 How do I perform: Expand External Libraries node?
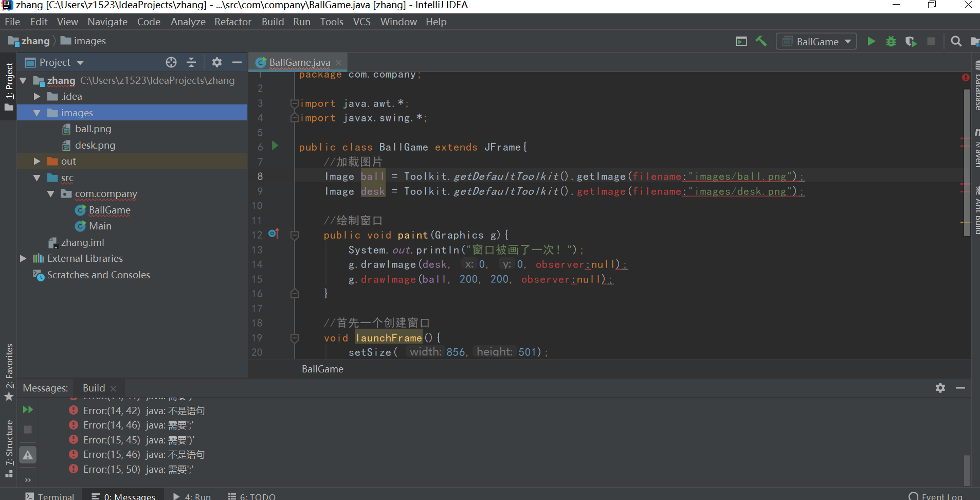[23, 258]
